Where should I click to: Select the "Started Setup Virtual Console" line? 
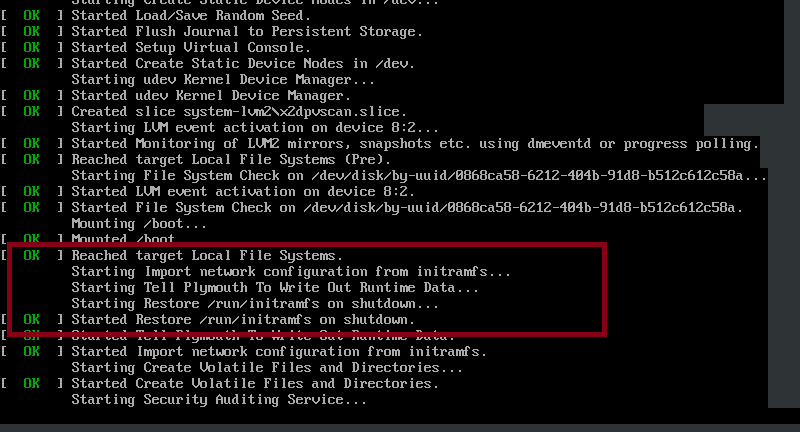190,47
